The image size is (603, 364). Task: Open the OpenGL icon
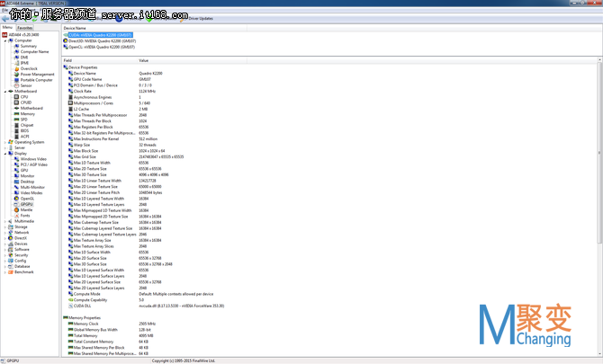pyautogui.click(x=16, y=199)
